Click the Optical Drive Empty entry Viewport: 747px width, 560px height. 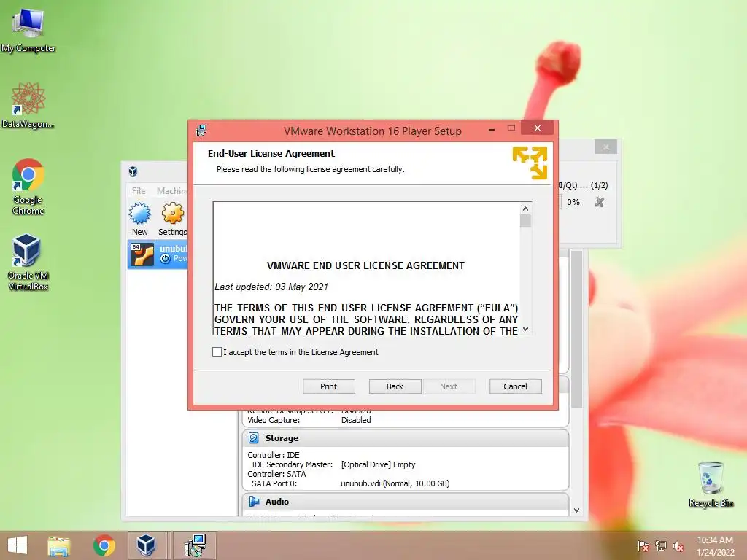[x=379, y=464]
